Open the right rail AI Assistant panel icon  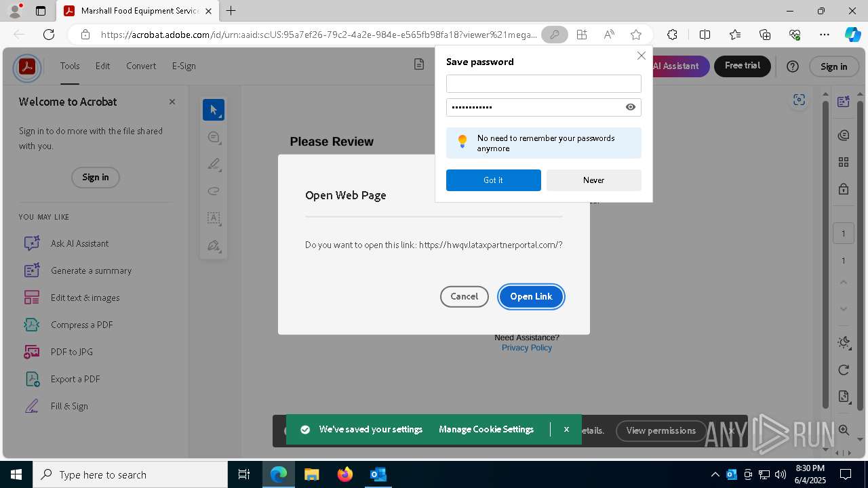coord(844,102)
